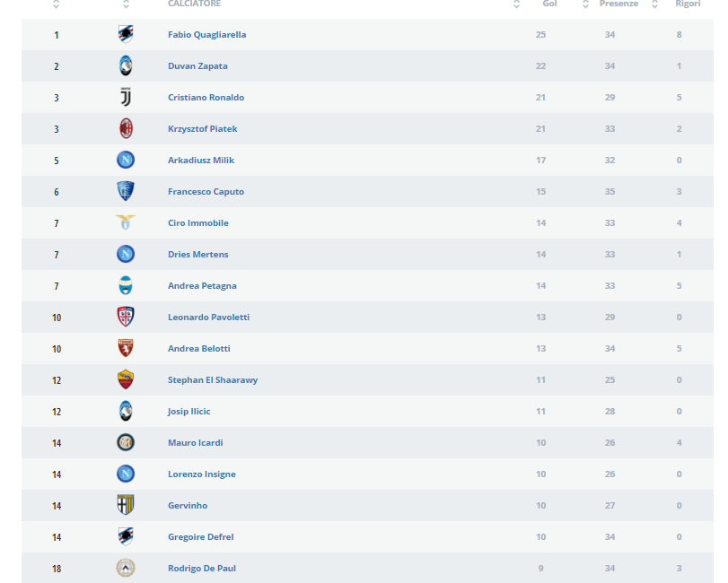This screenshot has height=583, width=728.
Task: Click the Juventus crest beside Cristiano Ronaldo
Action: pyautogui.click(x=126, y=97)
